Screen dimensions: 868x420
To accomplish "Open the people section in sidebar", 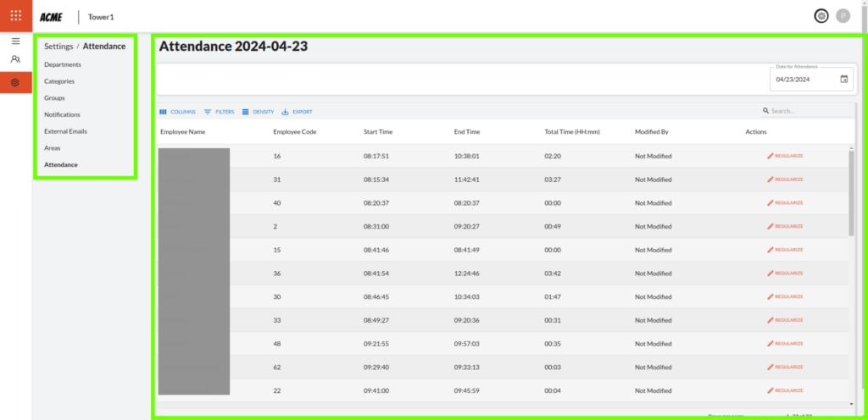I will 15,59.
